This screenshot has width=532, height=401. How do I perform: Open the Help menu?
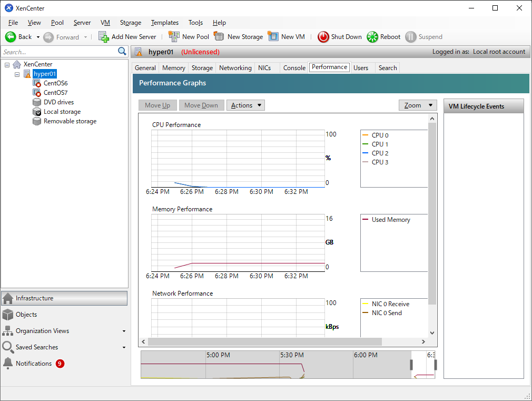point(219,23)
